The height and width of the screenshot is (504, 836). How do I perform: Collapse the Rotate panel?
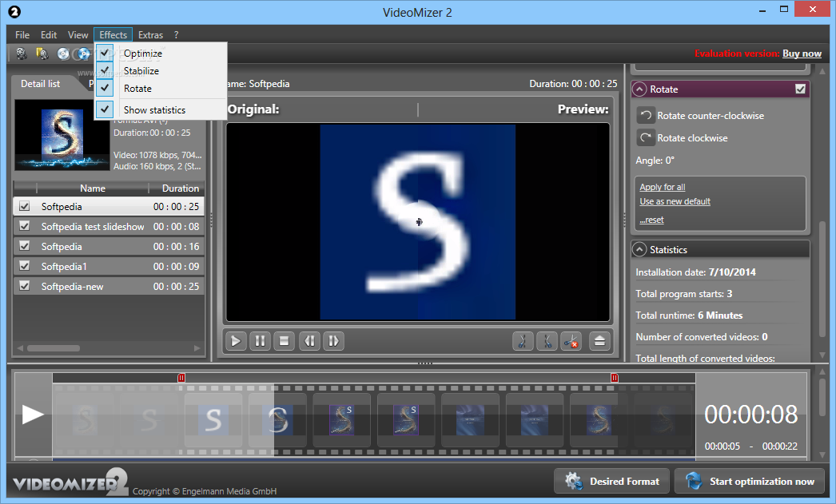coord(639,89)
